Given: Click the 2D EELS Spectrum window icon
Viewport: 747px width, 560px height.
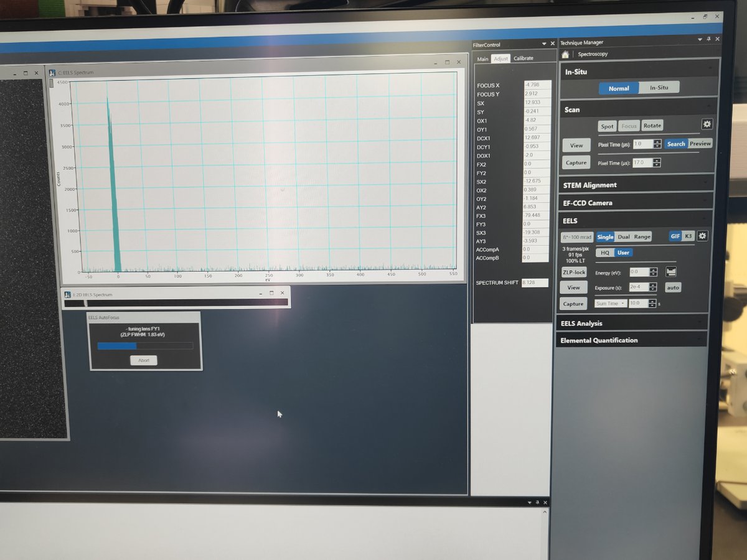Looking at the screenshot, I should click(x=67, y=294).
